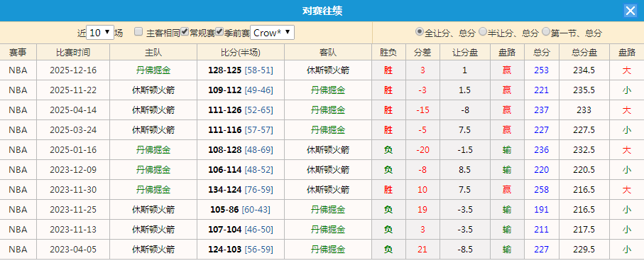Click the date 2023-04-05
The width and height of the screenshot is (644, 261).
coord(73,250)
